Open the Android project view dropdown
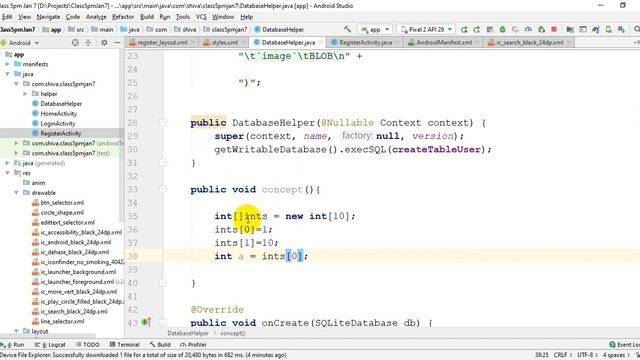640x360 pixels. (20, 42)
